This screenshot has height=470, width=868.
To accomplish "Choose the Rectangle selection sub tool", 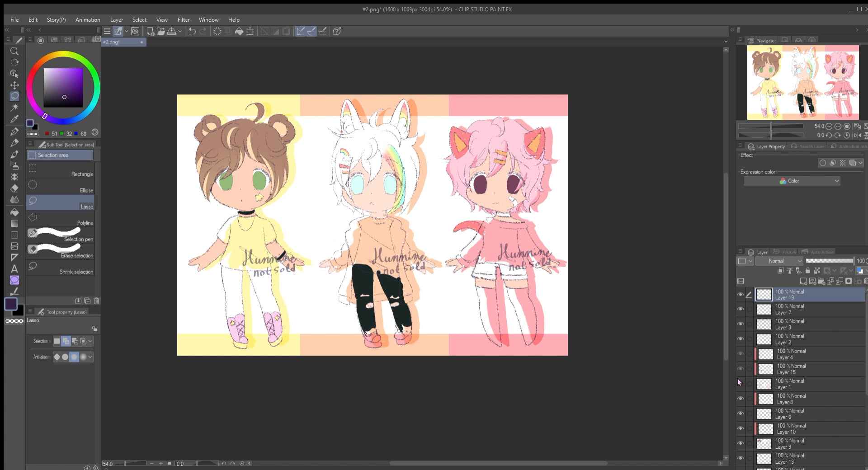I will tap(60, 170).
